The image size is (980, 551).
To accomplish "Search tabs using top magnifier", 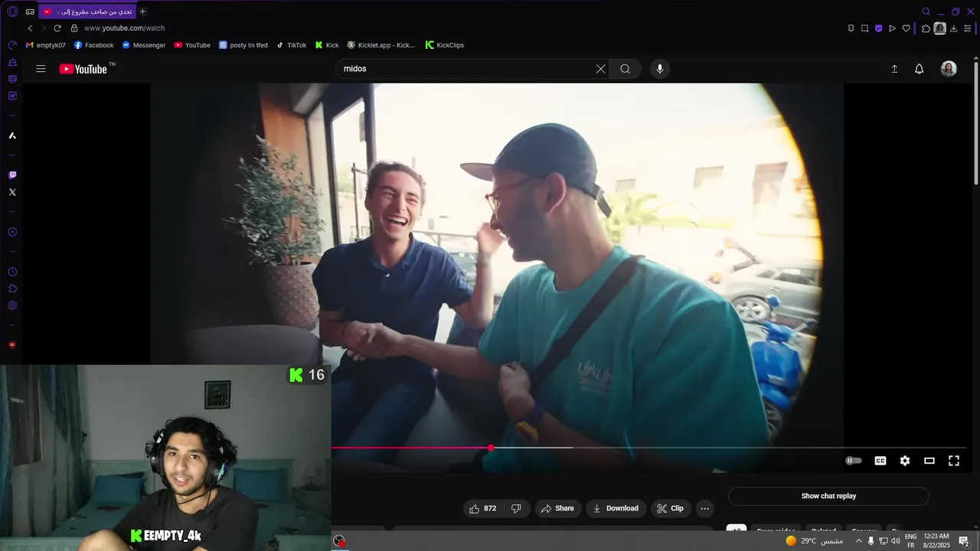I will [x=926, y=11].
